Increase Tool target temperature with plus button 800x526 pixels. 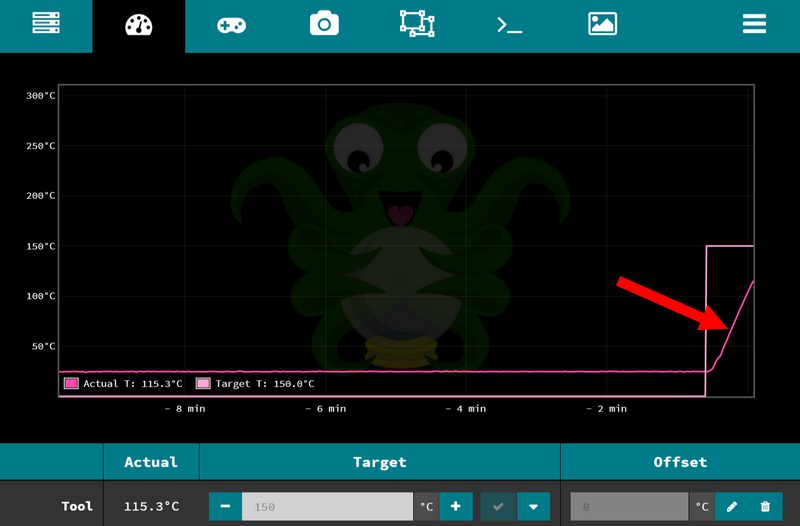[456, 506]
